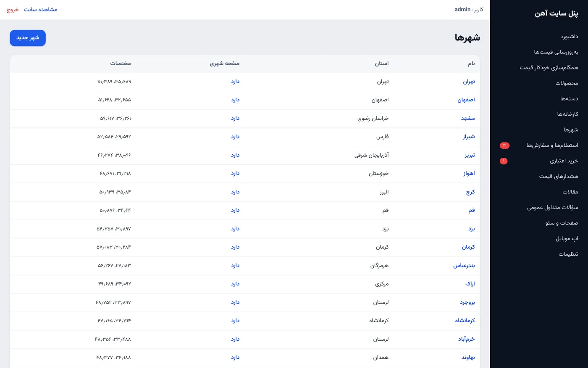Click دارد link in یزد row
The image size is (588, 368).
[235, 229]
